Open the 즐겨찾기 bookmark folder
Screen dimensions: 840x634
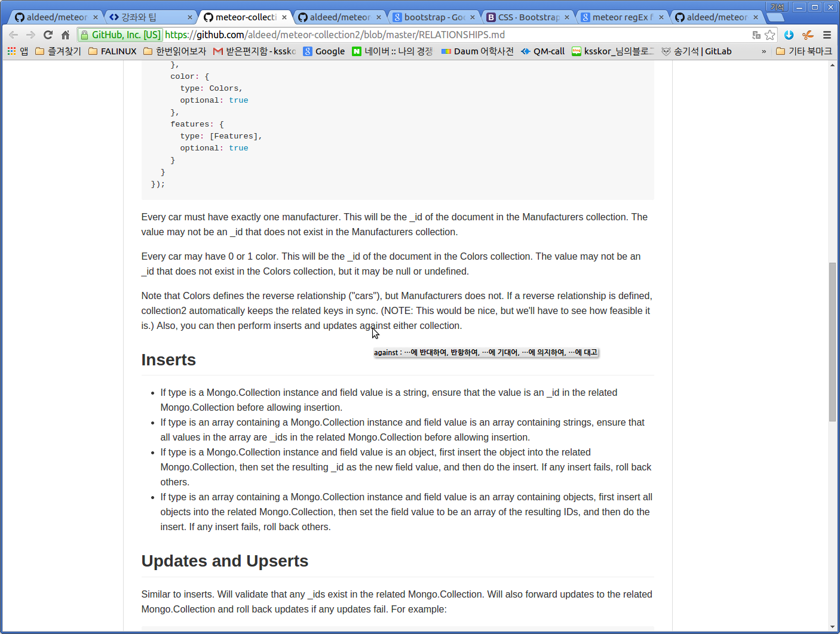click(58, 51)
